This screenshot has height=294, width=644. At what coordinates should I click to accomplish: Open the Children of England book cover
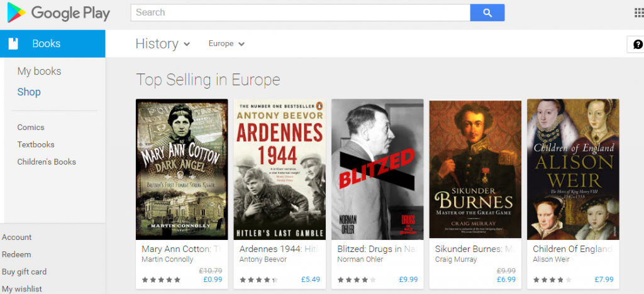(x=572, y=170)
